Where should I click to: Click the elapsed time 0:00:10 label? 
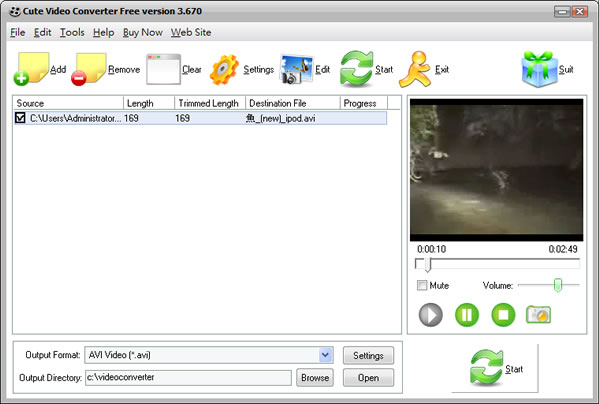pos(432,249)
